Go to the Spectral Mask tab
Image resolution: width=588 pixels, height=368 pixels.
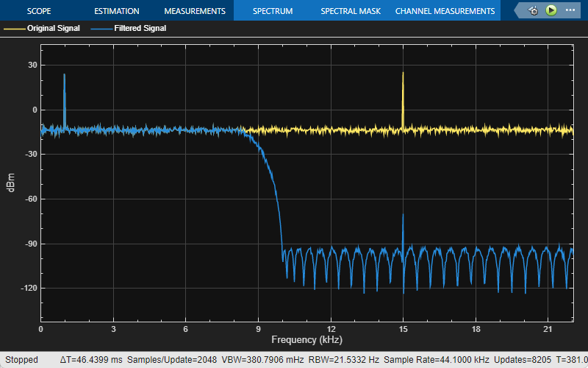tap(351, 11)
